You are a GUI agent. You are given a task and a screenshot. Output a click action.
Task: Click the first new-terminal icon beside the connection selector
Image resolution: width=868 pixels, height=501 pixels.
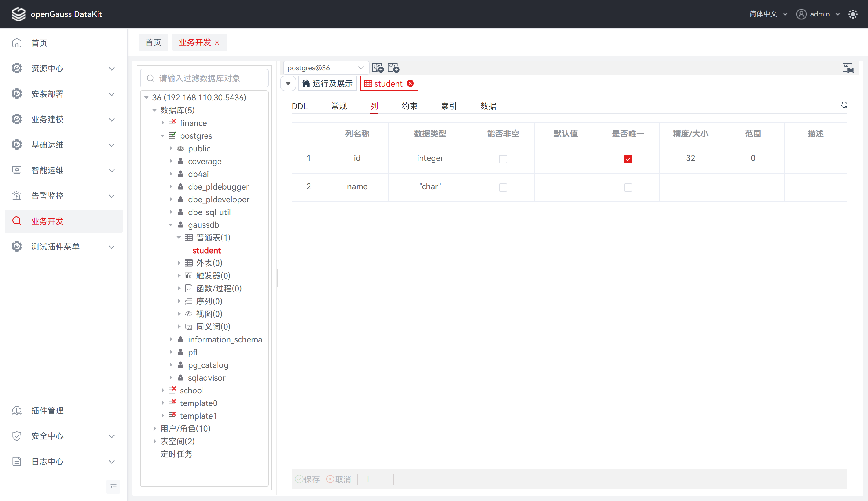tap(378, 68)
